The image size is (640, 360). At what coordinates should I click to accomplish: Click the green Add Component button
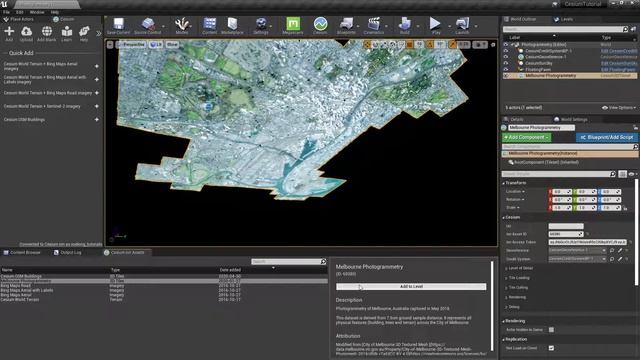(527, 138)
